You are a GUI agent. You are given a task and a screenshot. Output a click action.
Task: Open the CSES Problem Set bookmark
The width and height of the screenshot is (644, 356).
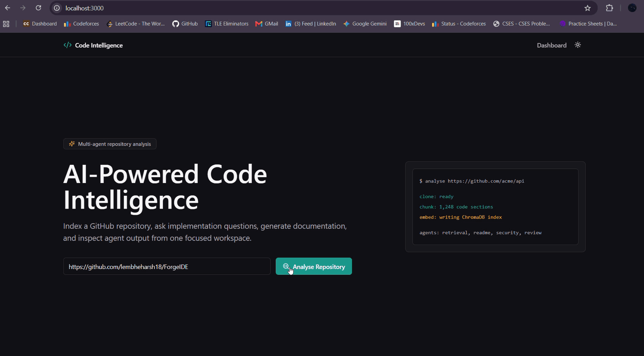point(521,24)
